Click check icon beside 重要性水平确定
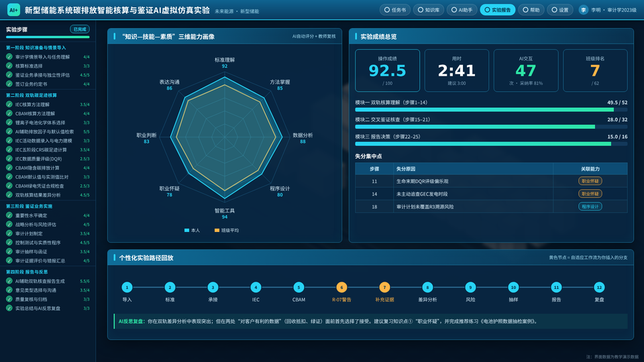This screenshot has width=644, height=362. (x=9, y=215)
